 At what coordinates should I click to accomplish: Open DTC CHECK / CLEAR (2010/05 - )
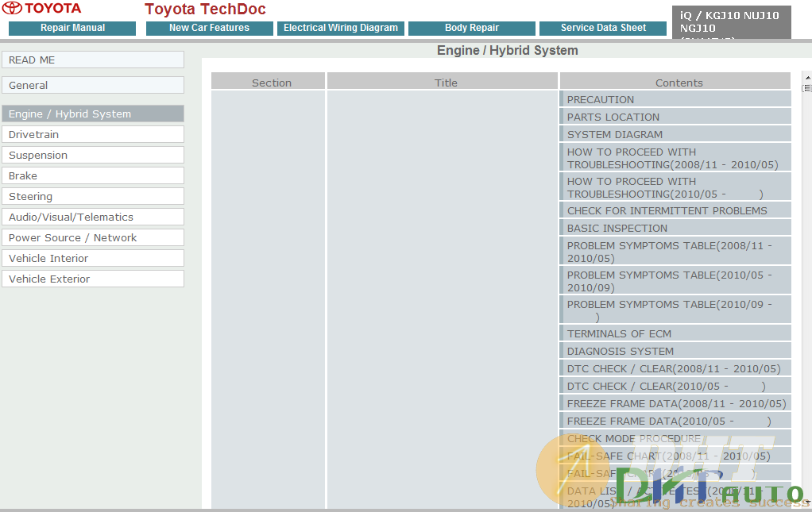click(675, 387)
